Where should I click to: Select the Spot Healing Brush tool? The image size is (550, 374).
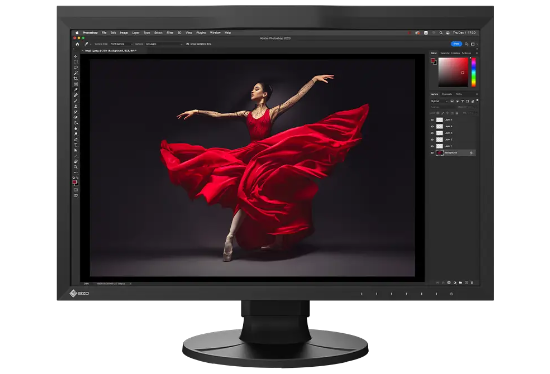click(75, 95)
